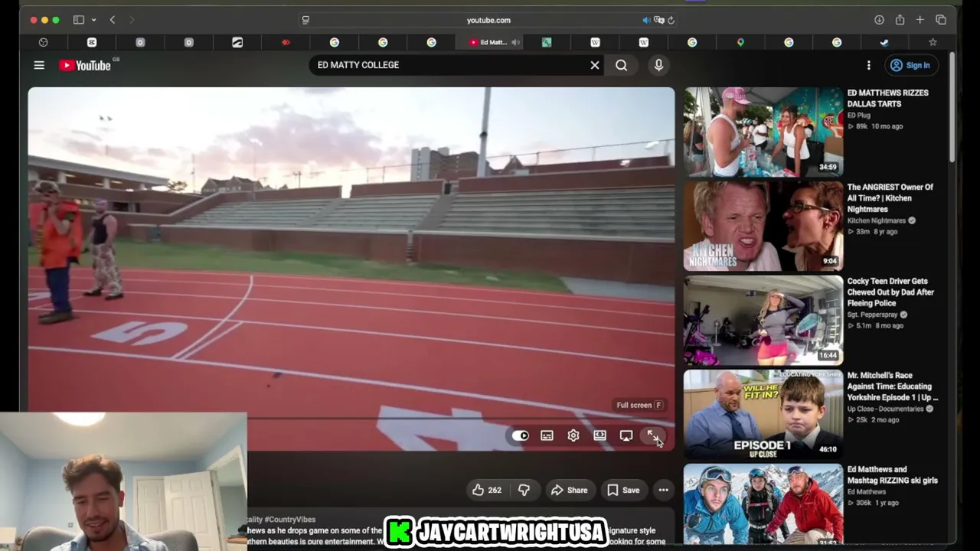Turn on subtitles/closed captions in the player
The image size is (980, 551).
(547, 435)
